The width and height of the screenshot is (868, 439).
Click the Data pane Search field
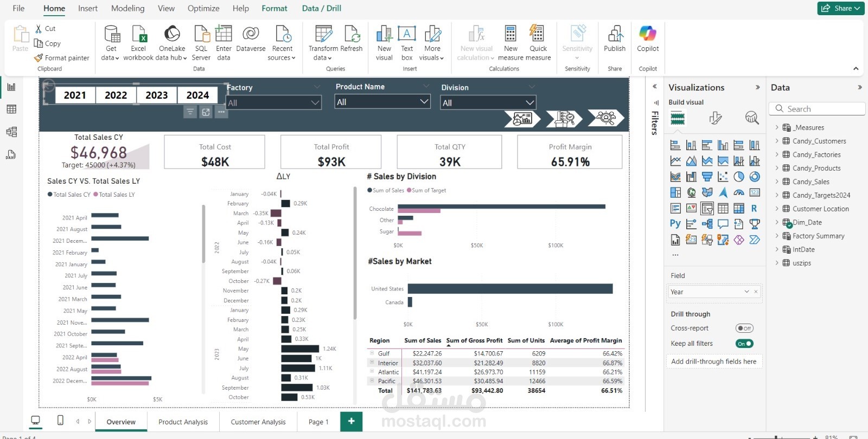click(817, 109)
